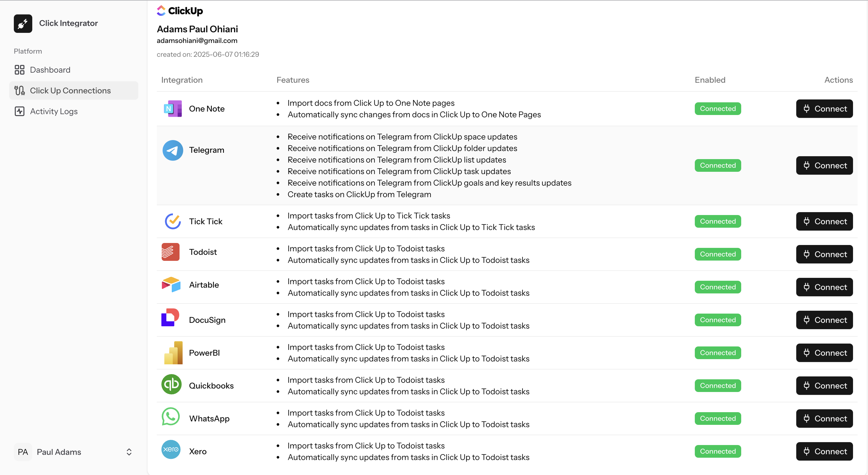868x475 pixels.
Task: Click Connected badge for Telegram
Action: (x=718, y=165)
